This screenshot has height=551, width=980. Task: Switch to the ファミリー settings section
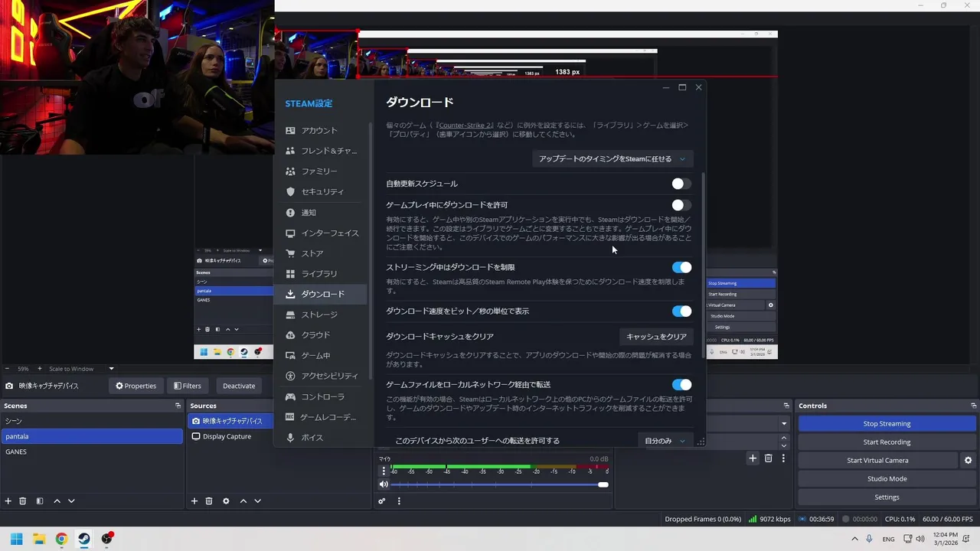pos(320,171)
